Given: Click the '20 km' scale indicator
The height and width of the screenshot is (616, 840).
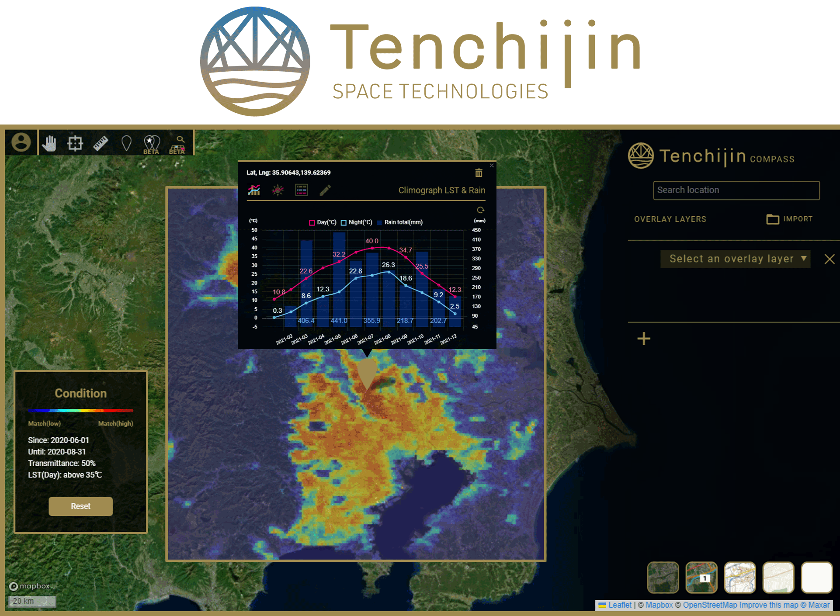Looking at the screenshot, I should tap(32, 601).
